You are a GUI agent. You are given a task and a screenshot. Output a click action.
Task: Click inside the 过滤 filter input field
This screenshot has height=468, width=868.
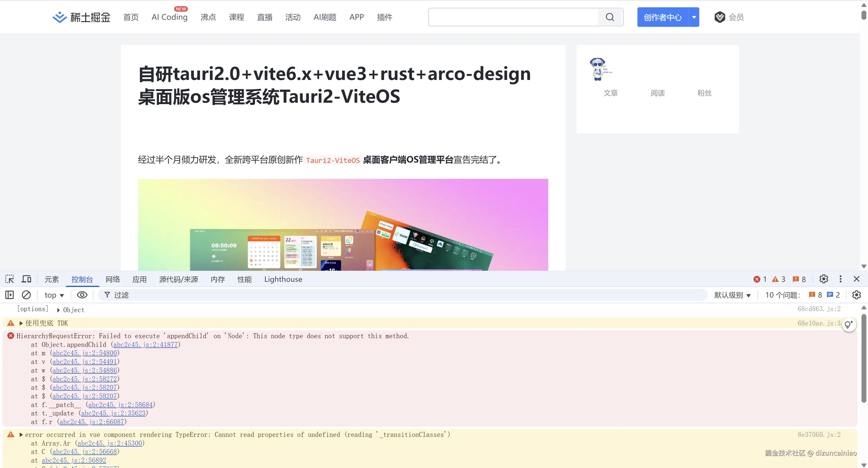point(202,295)
